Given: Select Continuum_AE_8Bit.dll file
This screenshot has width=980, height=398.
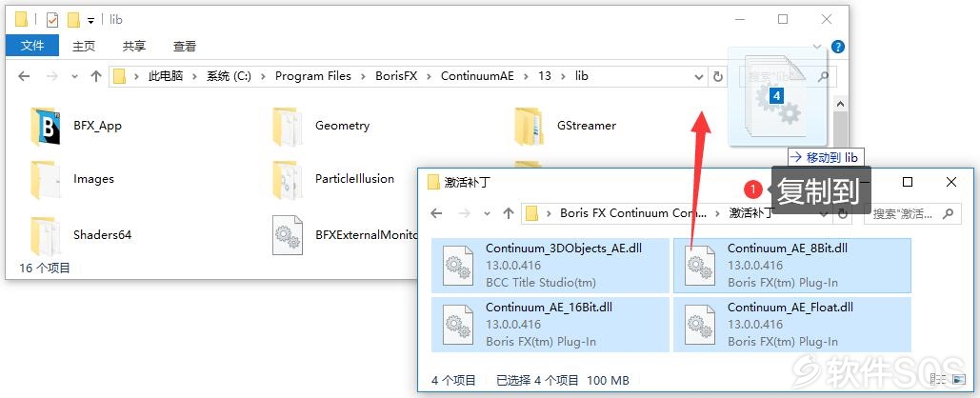Looking at the screenshot, I should 791,265.
